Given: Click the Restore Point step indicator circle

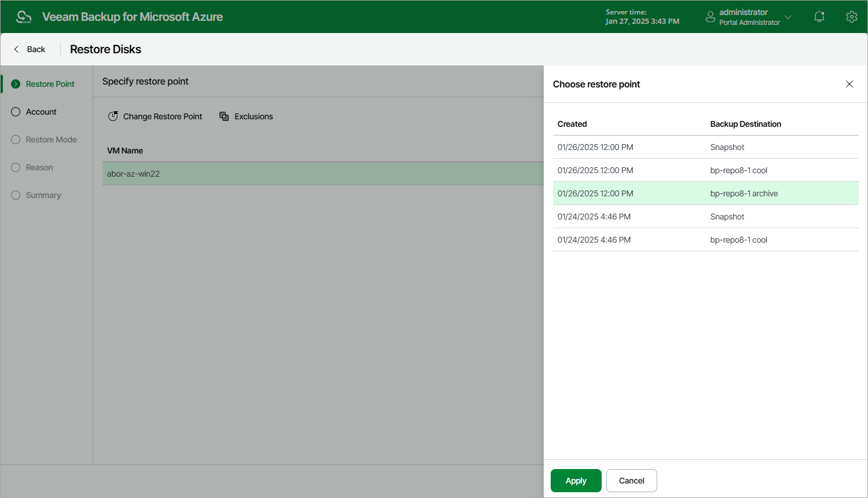Looking at the screenshot, I should pos(16,84).
